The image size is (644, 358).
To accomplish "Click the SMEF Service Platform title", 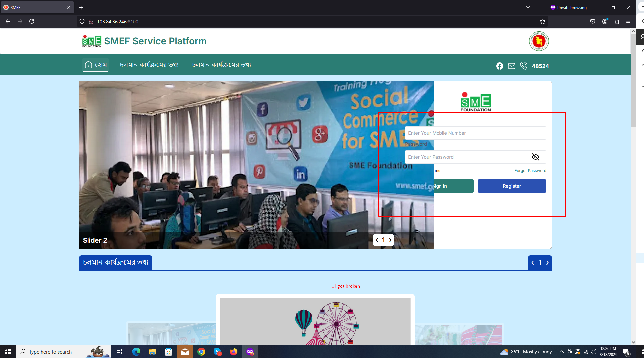I will pyautogui.click(x=155, y=41).
